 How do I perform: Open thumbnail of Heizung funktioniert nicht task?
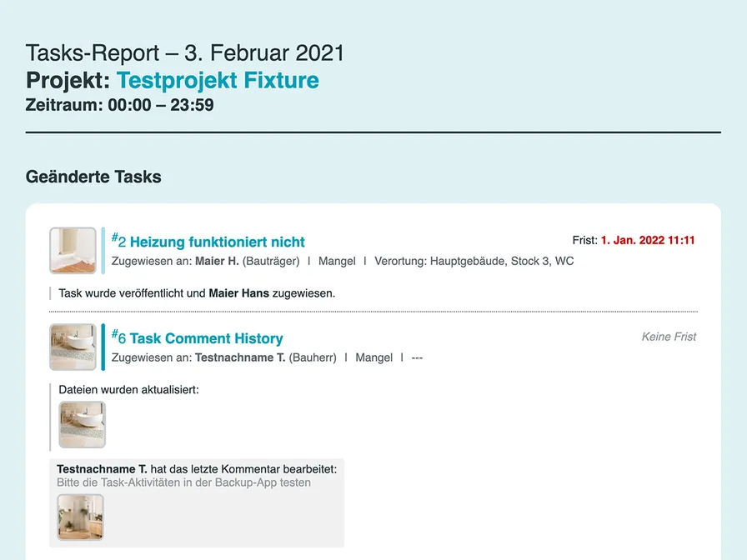(73, 251)
